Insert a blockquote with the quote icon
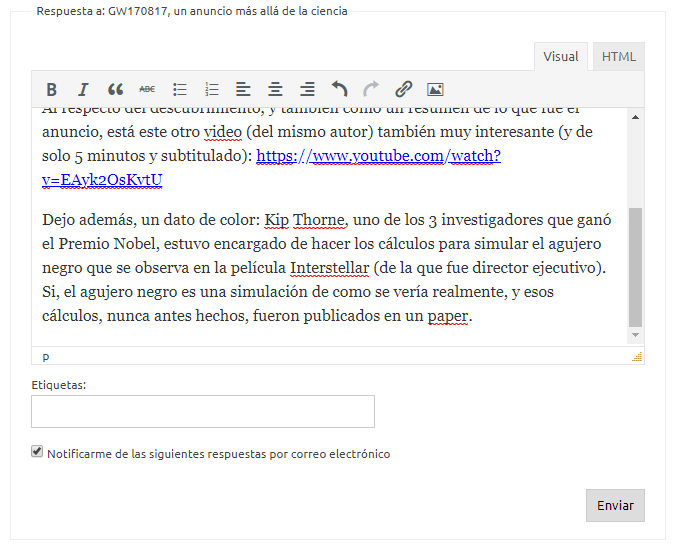The width and height of the screenshot is (673, 546). tap(115, 89)
